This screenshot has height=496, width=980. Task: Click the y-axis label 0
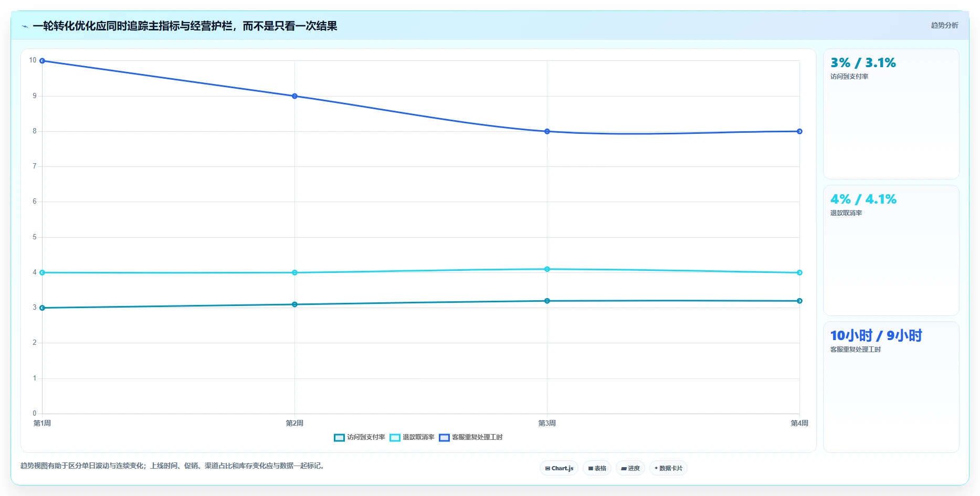coord(35,414)
